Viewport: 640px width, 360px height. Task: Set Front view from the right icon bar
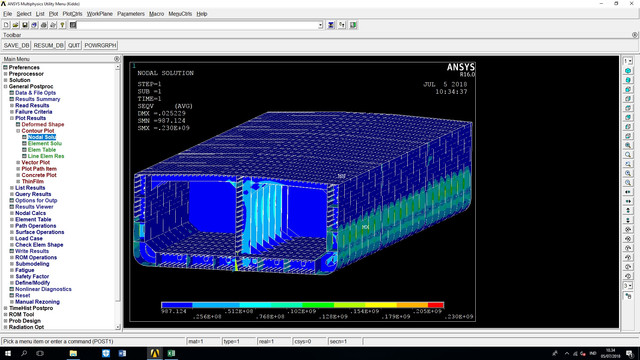[x=628, y=89]
